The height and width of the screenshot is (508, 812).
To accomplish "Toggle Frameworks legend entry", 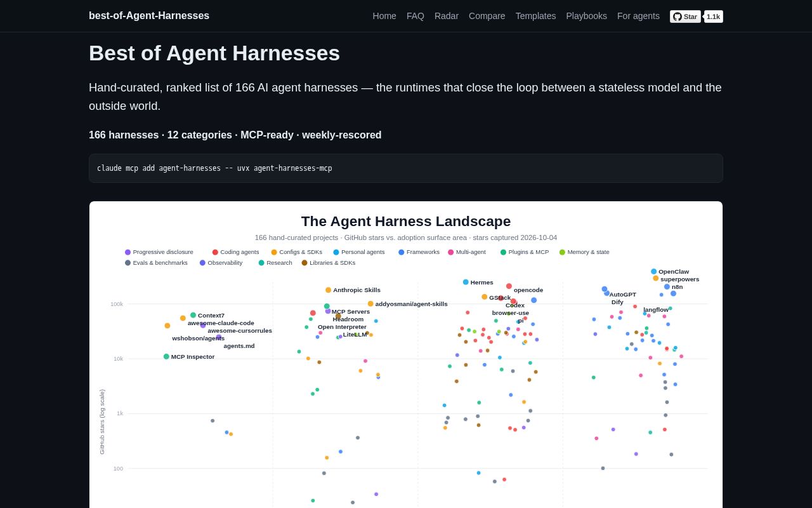I will [419, 252].
